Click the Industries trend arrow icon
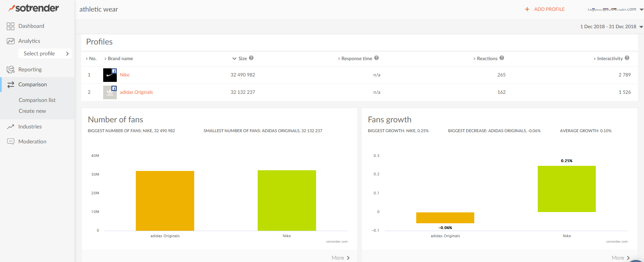 11,127
